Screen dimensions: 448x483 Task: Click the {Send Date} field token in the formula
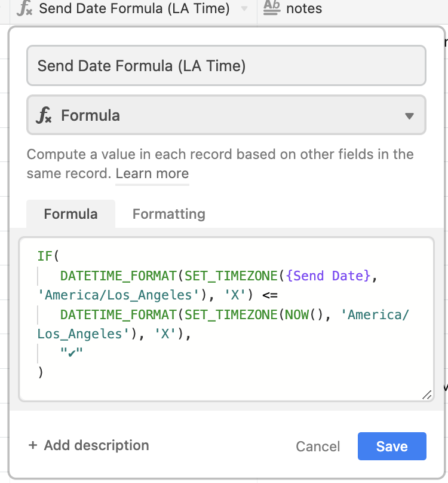(x=327, y=276)
